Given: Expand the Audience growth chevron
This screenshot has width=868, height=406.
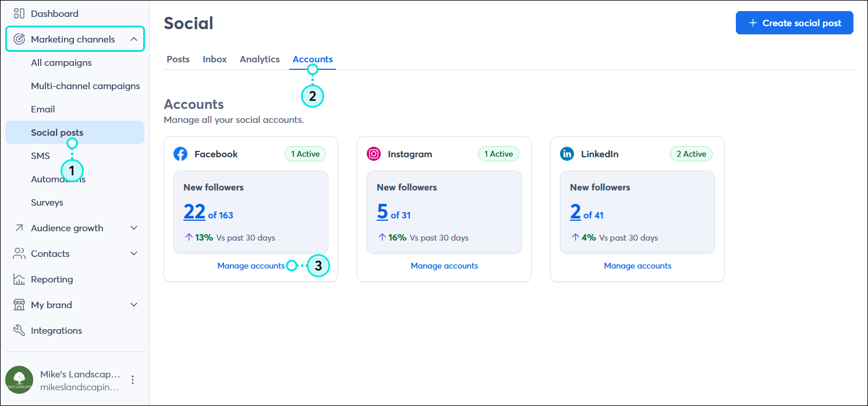Looking at the screenshot, I should 134,228.
